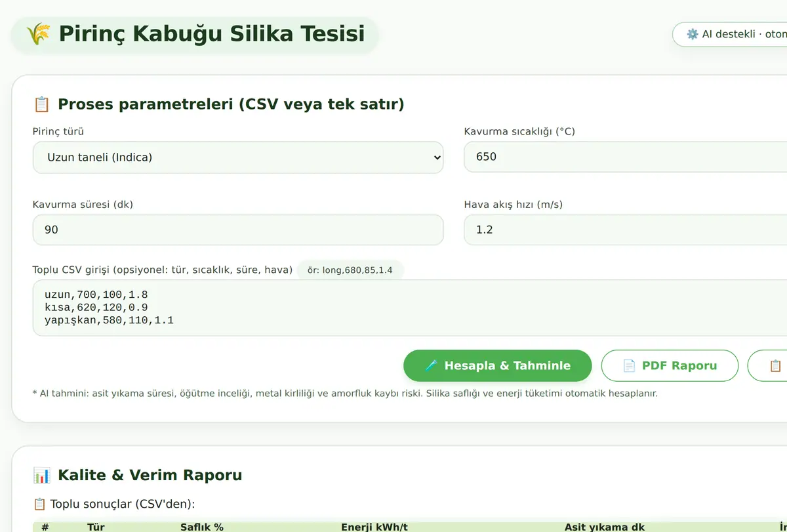Click the rice plant logo icon
Viewport: 787px width, 532px height.
(x=38, y=33)
